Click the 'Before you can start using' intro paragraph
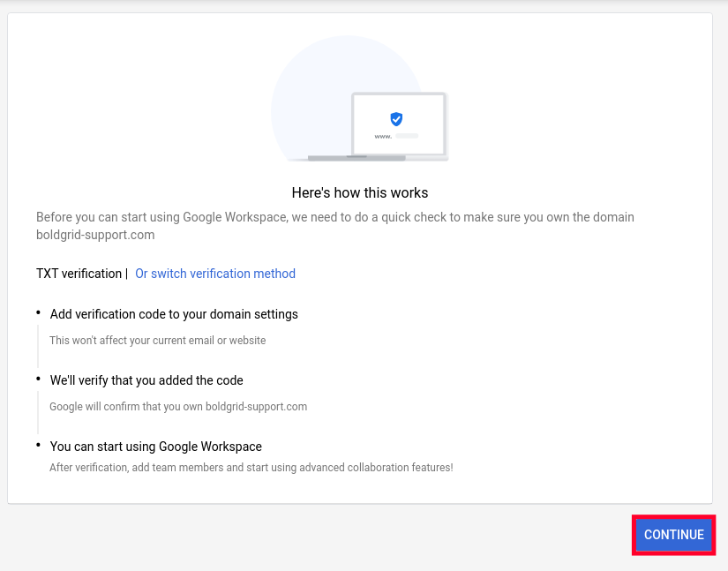This screenshot has width=728, height=571. click(335, 217)
